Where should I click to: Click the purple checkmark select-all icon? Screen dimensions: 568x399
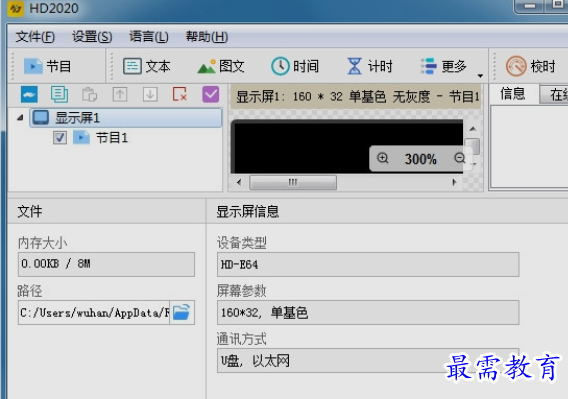pos(210,95)
